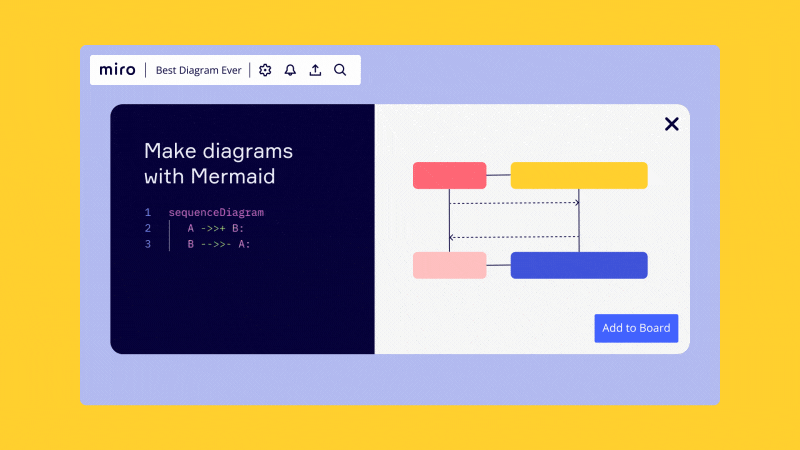Click the board title 'Best Diagram Ever'
Image resolution: width=800 pixels, height=450 pixels.
(x=198, y=70)
